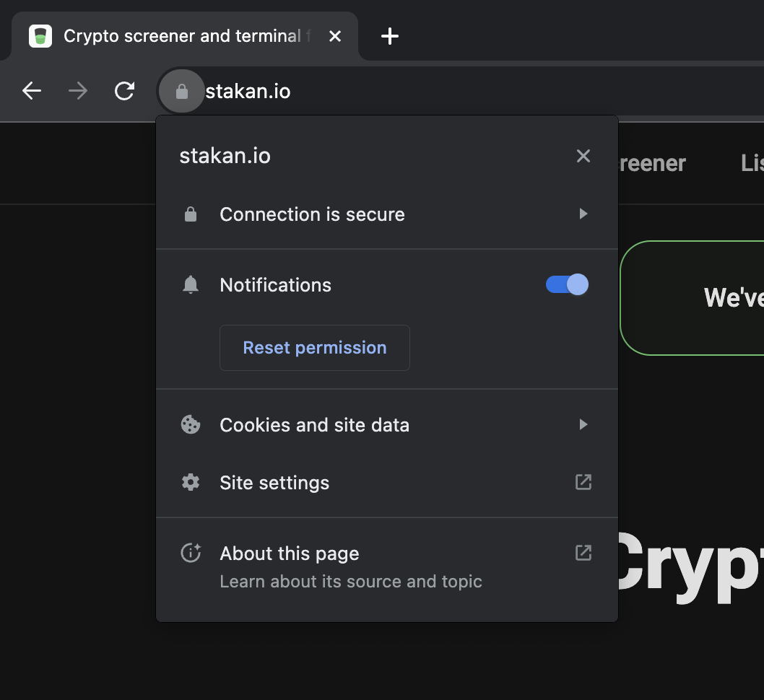Image resolution: width=764 pixels, height=700 pixels.
Task: Open Cookies and site data
Action: (x=387, y=425)
